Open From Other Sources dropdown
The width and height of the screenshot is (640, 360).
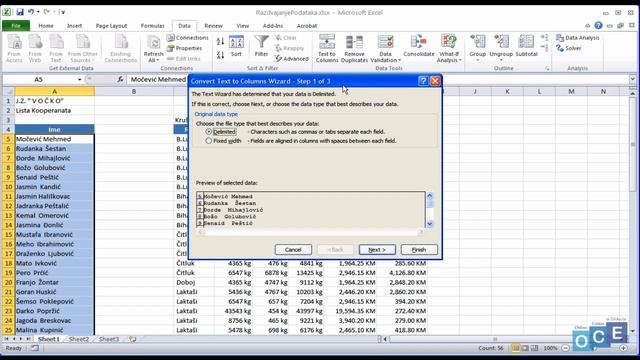(82, 57)
